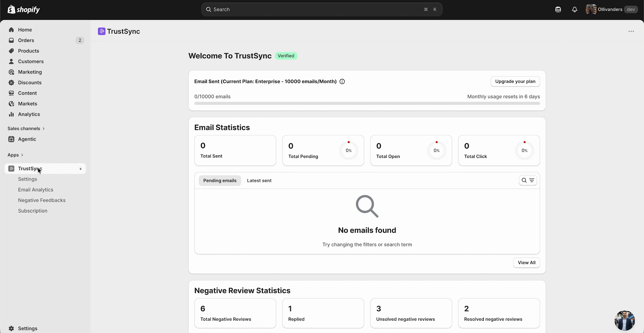Click the TrustSync app icon in sidebar

pyautogui.click(x=11, y=168)
